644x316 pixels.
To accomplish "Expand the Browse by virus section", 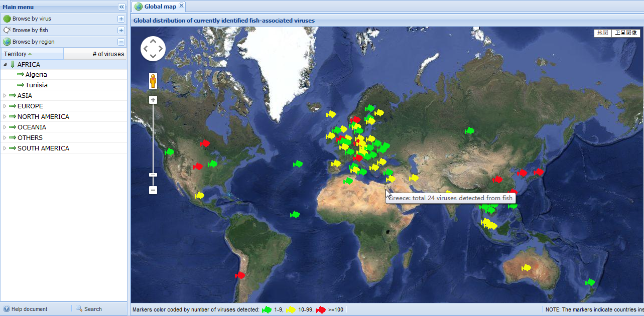I will [121, 19].
